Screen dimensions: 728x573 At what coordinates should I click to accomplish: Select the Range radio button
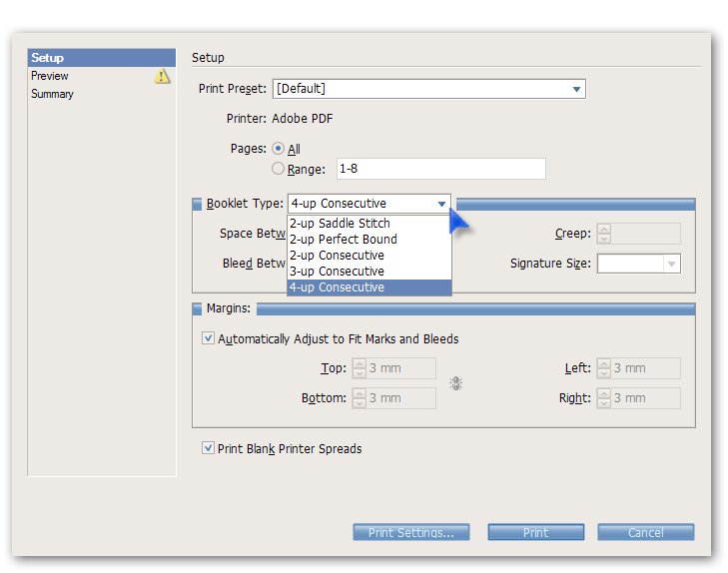(278, 169)
